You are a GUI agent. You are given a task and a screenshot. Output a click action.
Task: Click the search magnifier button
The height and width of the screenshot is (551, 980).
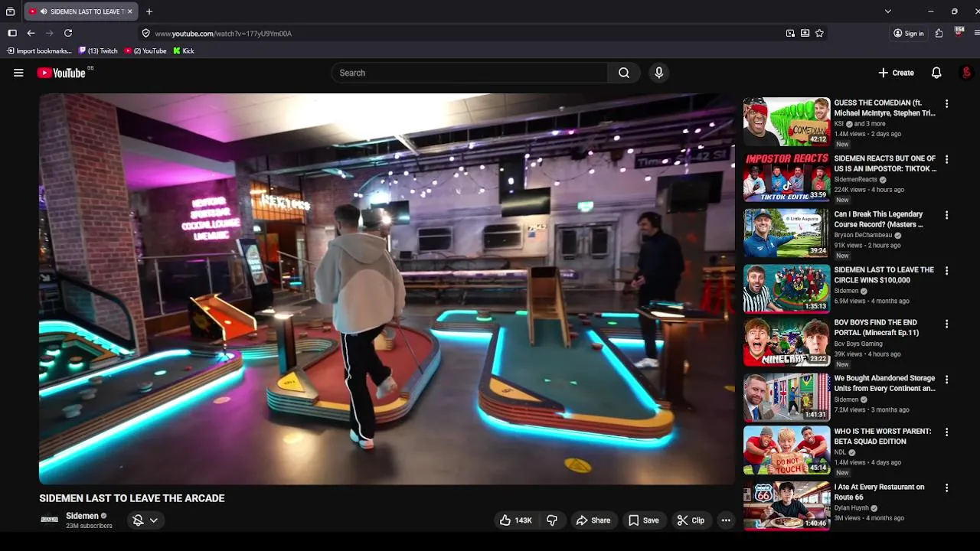tap(624, 73)
